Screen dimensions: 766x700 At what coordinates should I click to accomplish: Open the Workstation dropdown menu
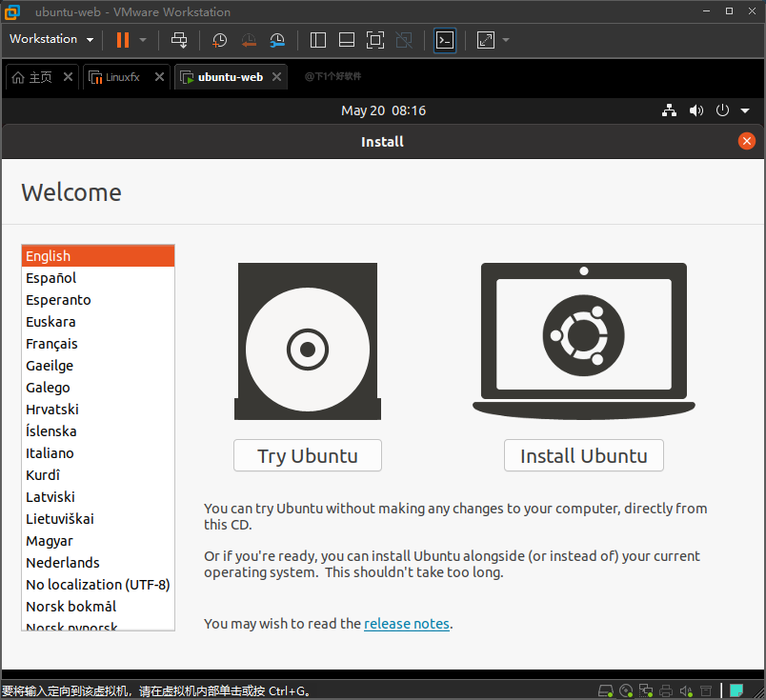51,39
